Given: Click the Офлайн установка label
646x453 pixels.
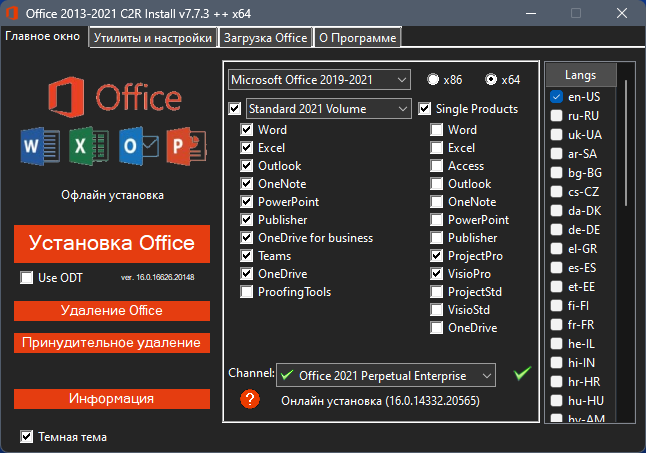Looking at the screenshot, I should [112, 195].
